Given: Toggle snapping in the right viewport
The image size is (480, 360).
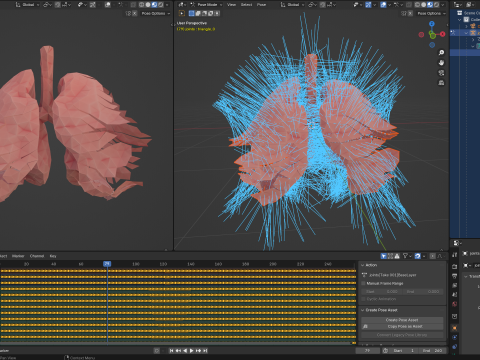Looking at the screenshot, I should coord(322,5).
